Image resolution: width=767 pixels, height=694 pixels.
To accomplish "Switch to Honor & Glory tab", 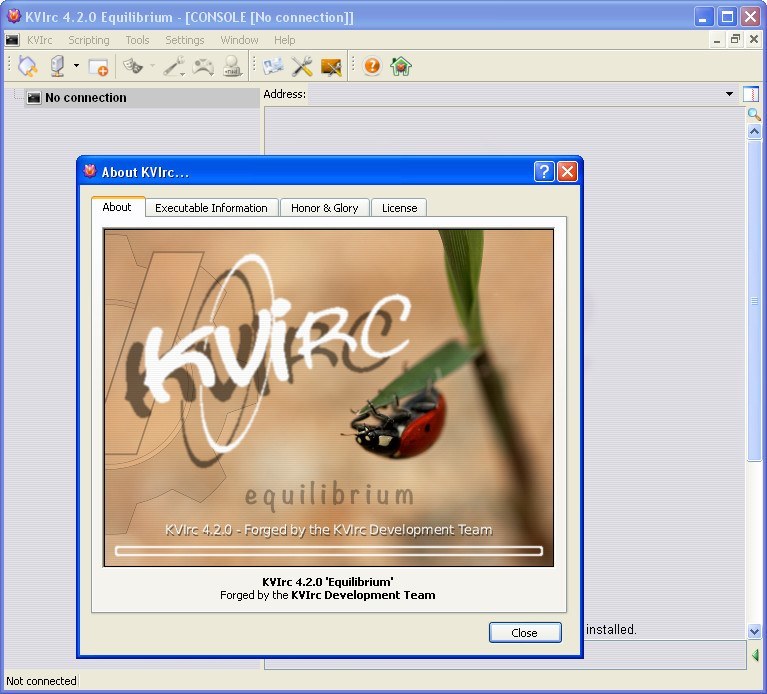I will click(324, 208).
